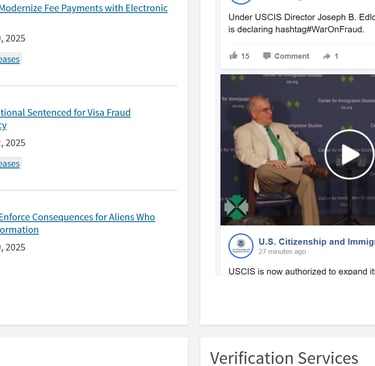Click the thumbs-up like icon
Viewport: 375px width, 366px height.
(x=233, y=55)
